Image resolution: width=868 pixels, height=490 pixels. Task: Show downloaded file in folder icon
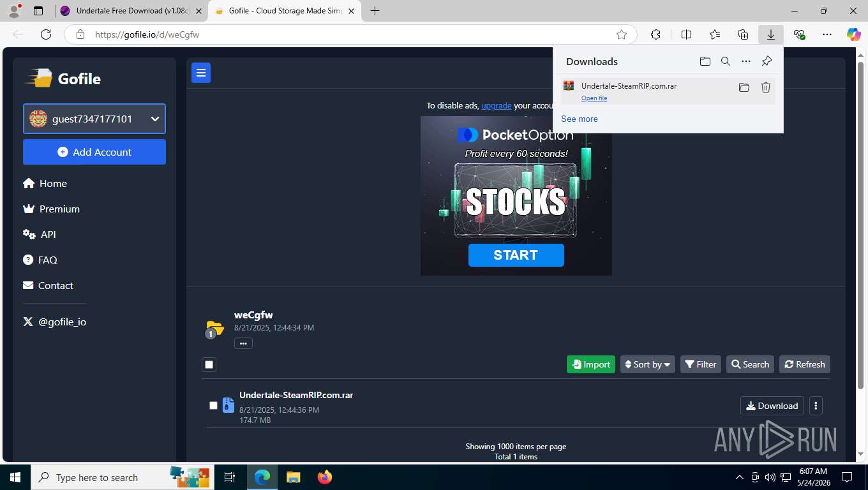click(x=744, y=87)
